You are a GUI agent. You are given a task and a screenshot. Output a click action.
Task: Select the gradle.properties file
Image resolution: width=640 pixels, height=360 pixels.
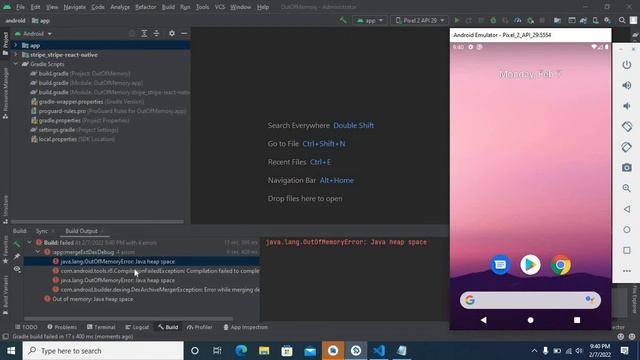coord(80,120)
